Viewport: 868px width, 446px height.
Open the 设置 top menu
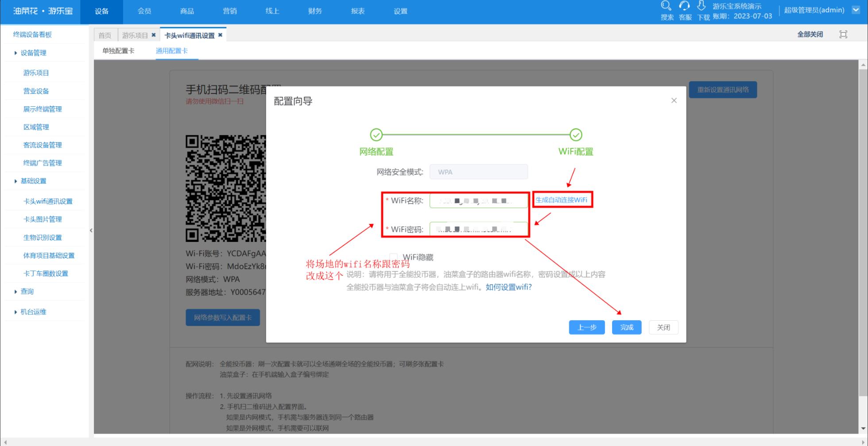pos(400,11)
